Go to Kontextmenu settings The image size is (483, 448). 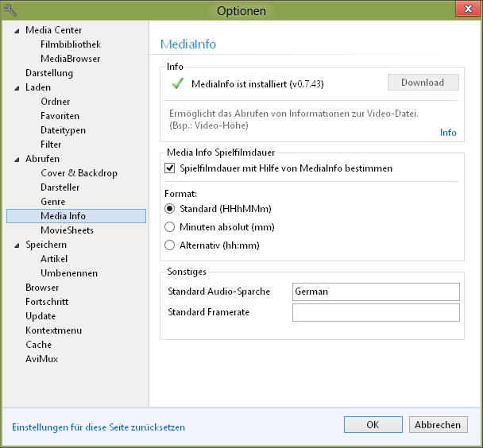tap(53, 330)
